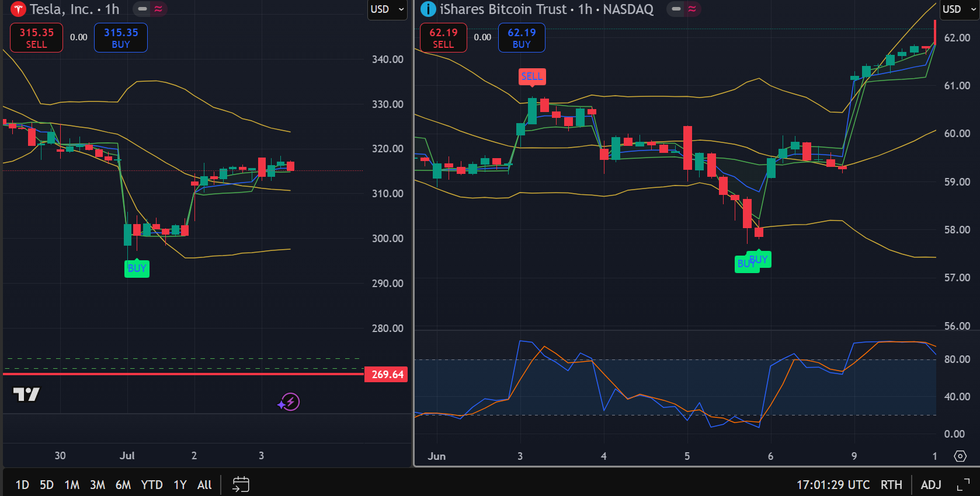The image size is (980, 496).
Task: Click the SELL signal label on iShares chart
Action: point(531,76)
